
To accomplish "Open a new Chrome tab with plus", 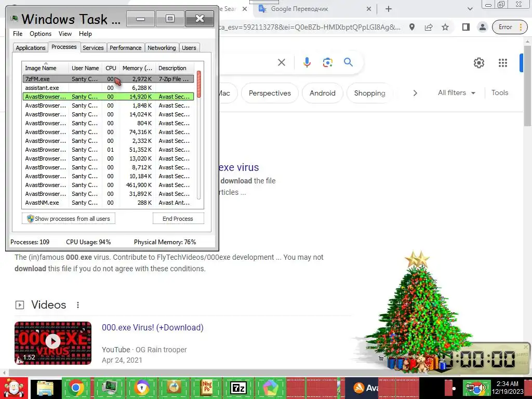I will tap(389, 9).
